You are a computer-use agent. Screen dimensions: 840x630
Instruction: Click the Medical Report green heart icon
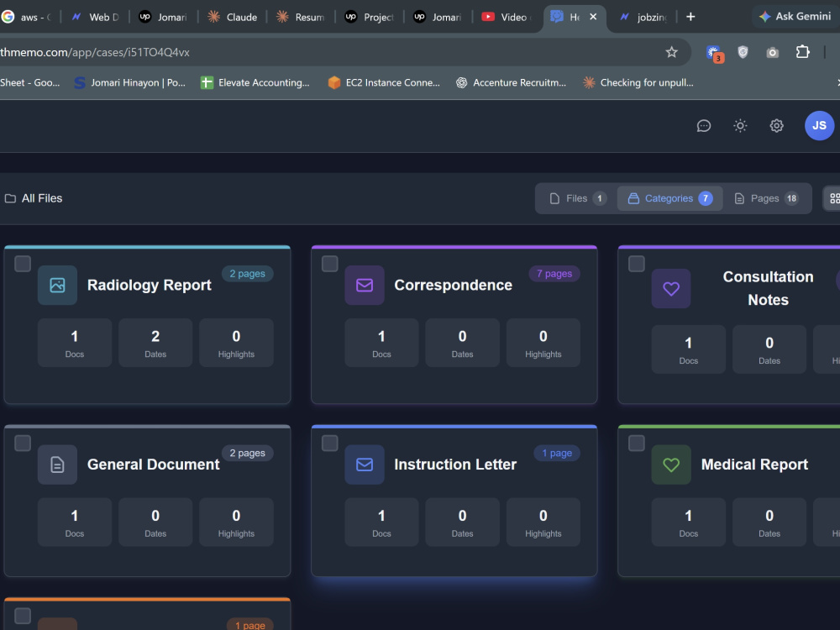tap(670, 465)
